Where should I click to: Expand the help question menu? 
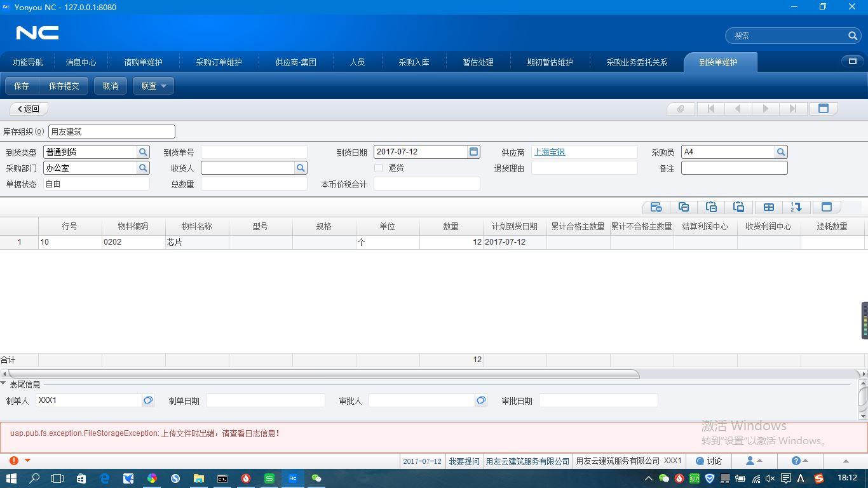coord(799,461)
